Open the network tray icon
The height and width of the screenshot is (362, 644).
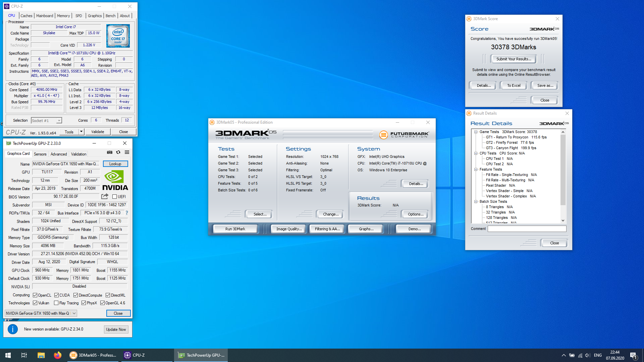[580, 355]
